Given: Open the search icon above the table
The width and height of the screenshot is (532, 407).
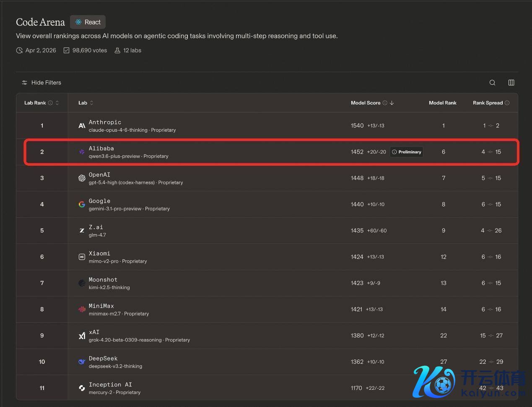Looking at the screenshot, I should [x=492, y=83].
